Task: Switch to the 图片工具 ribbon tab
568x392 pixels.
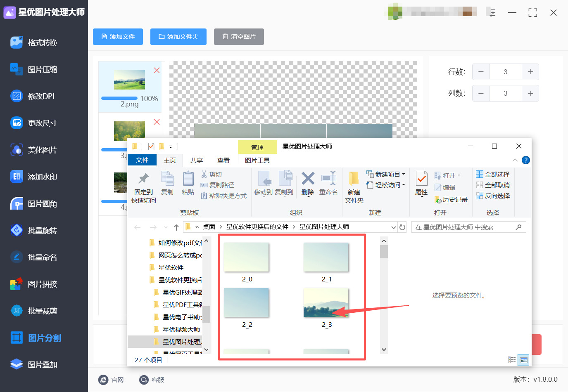Action: (x=257, y=160)
